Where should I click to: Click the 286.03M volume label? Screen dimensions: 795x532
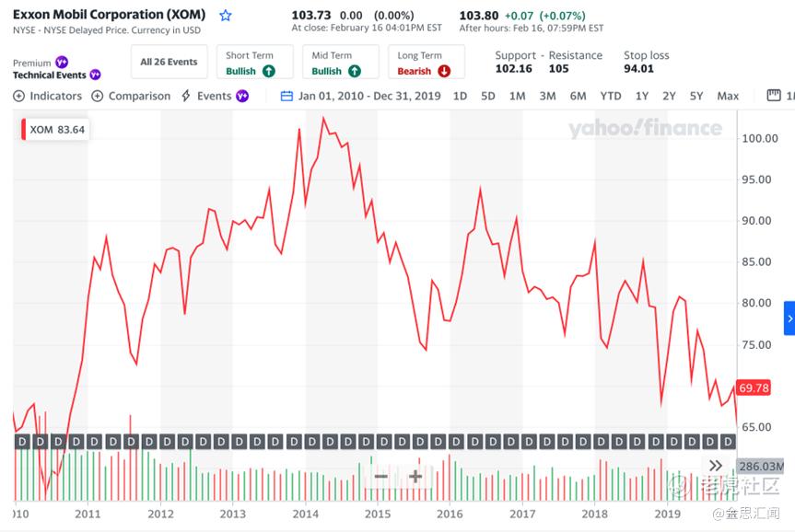click(761, 466)
